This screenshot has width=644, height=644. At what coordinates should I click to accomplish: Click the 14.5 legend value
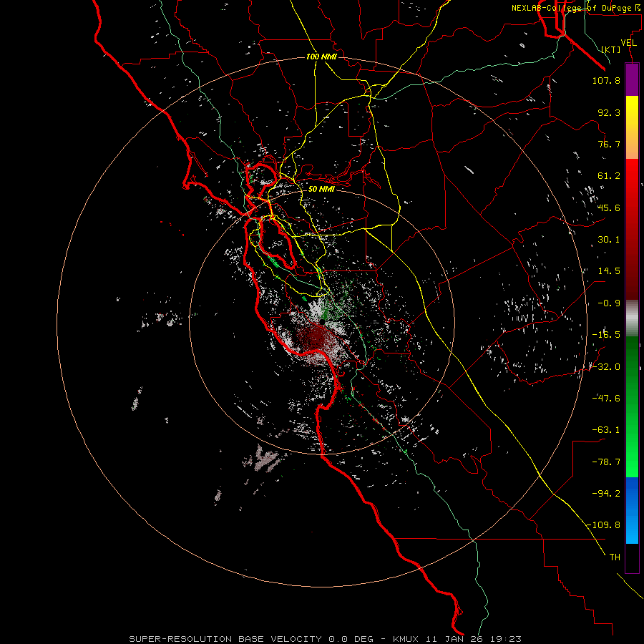click(x=609, y=271)
